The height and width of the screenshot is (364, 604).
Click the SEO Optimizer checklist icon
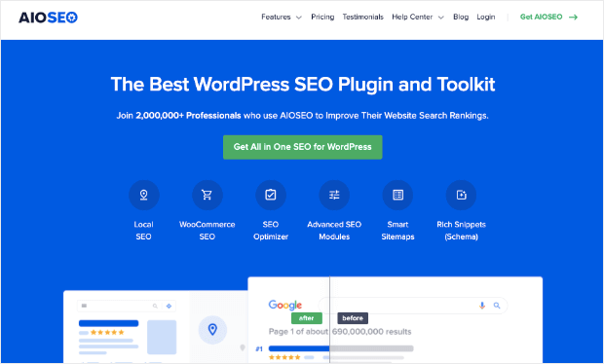pos(271,195)
